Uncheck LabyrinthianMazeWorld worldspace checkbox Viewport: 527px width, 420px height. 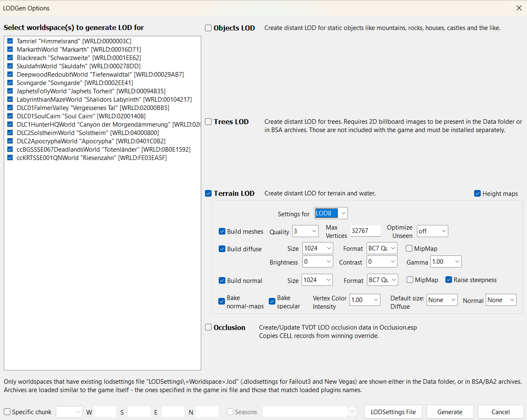[10, 99]
